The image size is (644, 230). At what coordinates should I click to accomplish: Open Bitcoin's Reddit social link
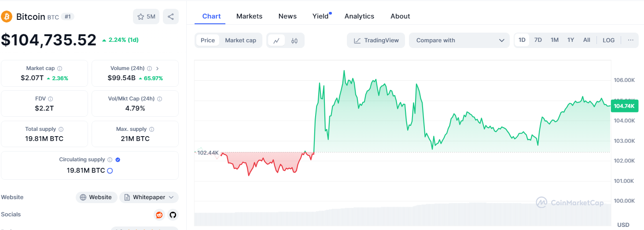tap(159, 215)
